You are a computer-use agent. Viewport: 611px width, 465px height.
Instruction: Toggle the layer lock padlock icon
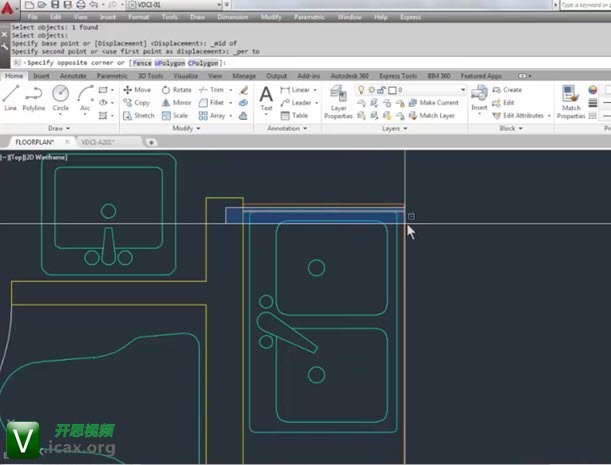click(x=381, y=90)
